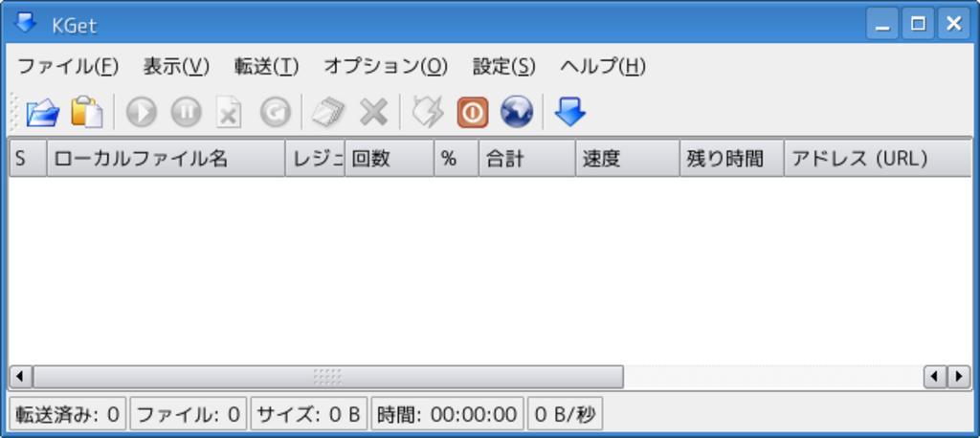Click the grayed auto-disconnect plug icon
Screen dimensions: 980x438
[428, 113]
